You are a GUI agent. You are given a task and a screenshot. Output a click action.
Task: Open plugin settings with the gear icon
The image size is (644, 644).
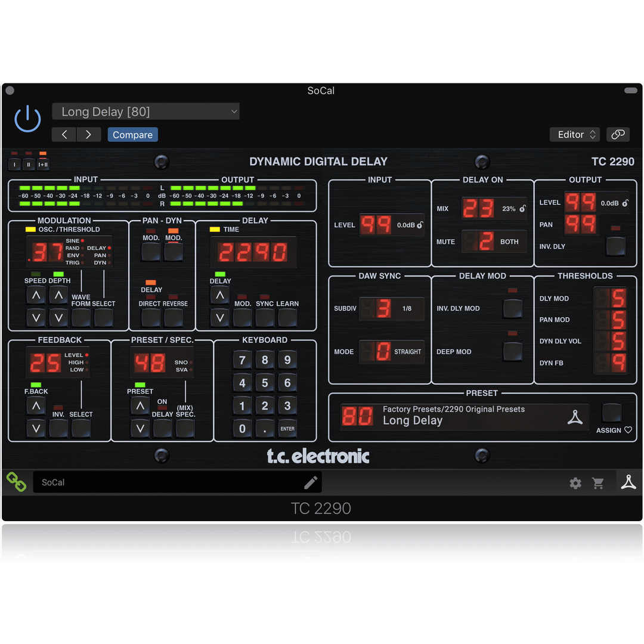(575, 483)
